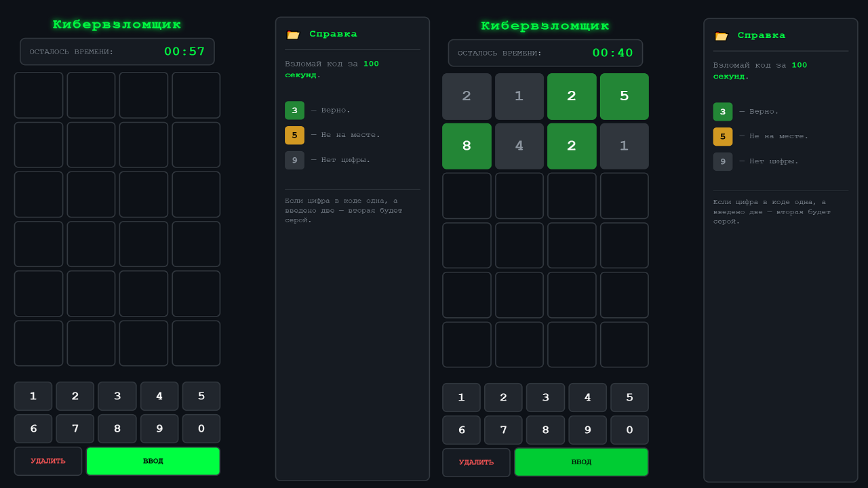Click УДАЛИТЬ on the left game panel

pos(47,461)
